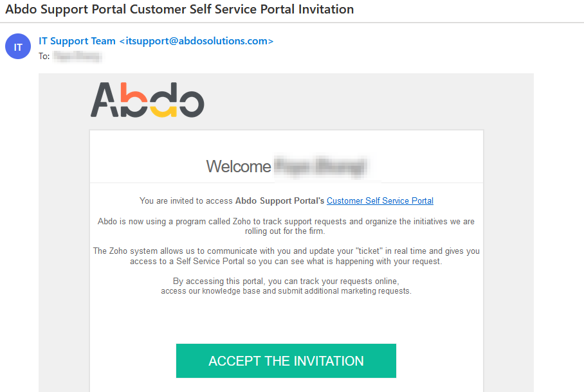Click the Abdo company logo
Viewport: 584px width, 392px height.
[147, 100]
